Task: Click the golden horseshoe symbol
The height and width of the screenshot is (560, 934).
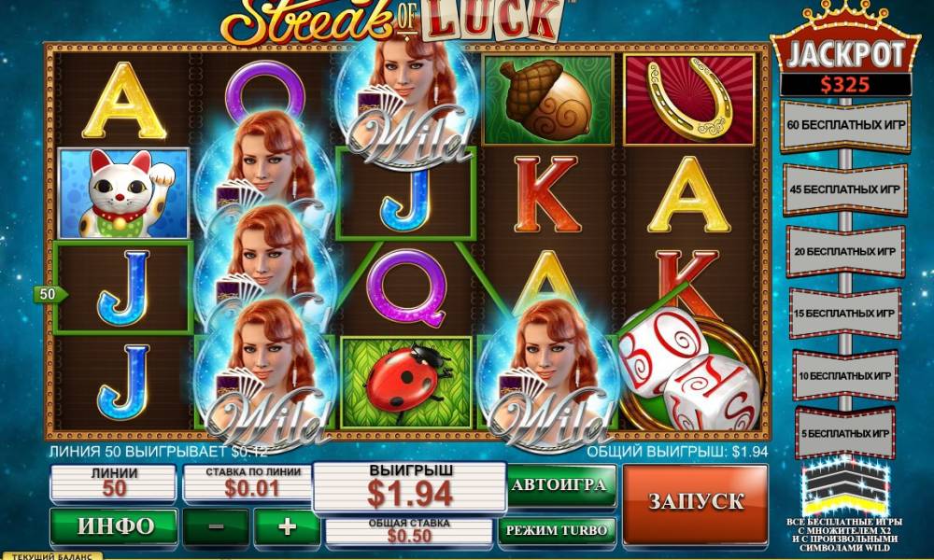Action: [689, 99]
